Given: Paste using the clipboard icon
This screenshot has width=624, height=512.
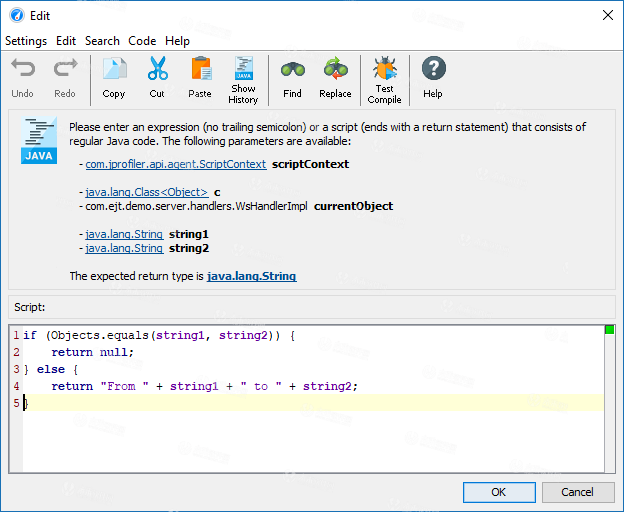Looking at the screenshot, I should [x=200, y=70].
